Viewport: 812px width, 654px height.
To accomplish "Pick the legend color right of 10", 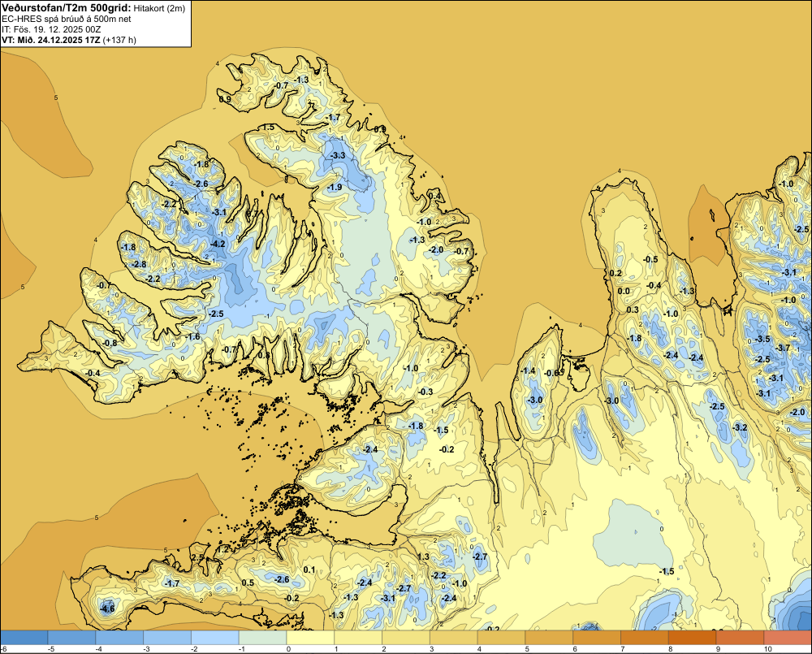I will 788,637.
